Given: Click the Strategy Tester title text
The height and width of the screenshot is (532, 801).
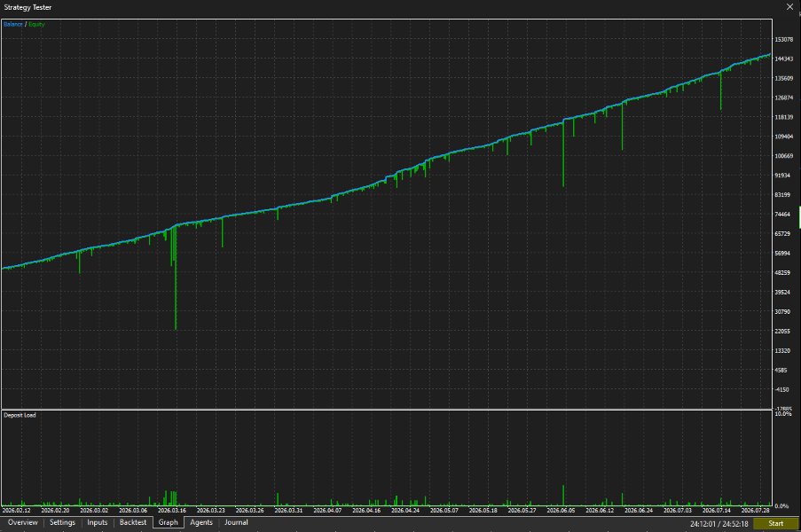Looking at the screenshot, I should 27,7.
